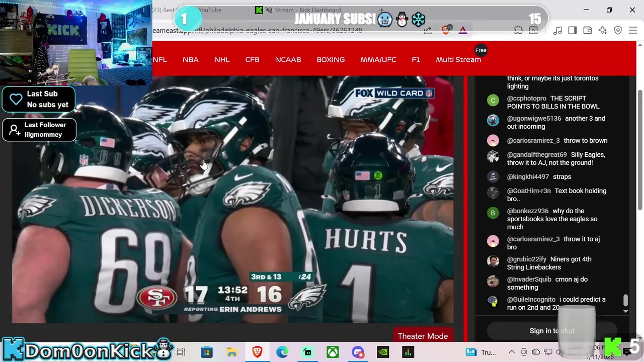The width and height of the screenshot is (644, 362).
Task: Open Microsoft Edge from the taskbar
Action: 282,352
